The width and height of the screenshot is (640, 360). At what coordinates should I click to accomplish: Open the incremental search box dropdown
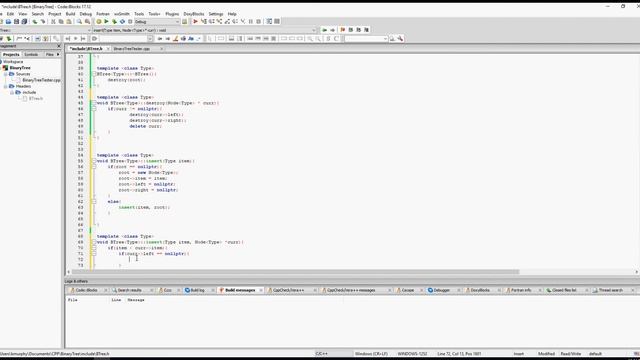pyautogui.click(x=150, y=38)
